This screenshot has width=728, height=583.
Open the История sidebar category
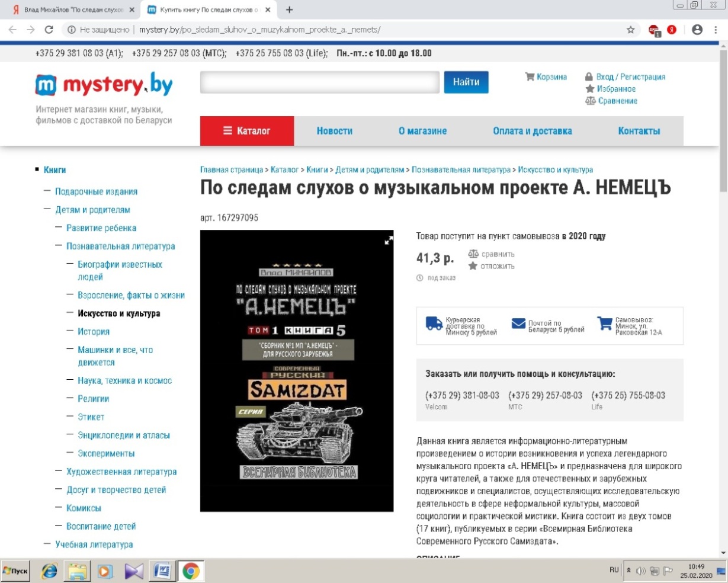(x=94, y=332)
